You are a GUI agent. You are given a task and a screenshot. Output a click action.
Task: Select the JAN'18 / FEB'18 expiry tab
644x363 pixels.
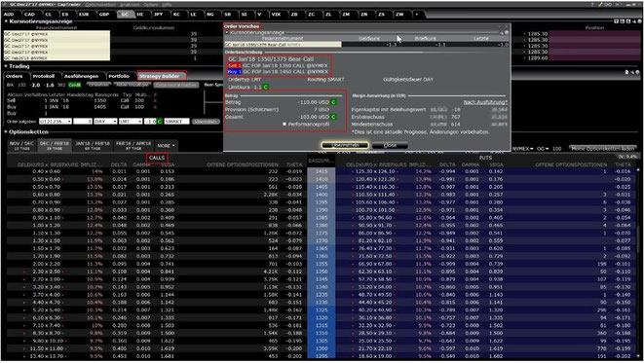coord(93,146)
